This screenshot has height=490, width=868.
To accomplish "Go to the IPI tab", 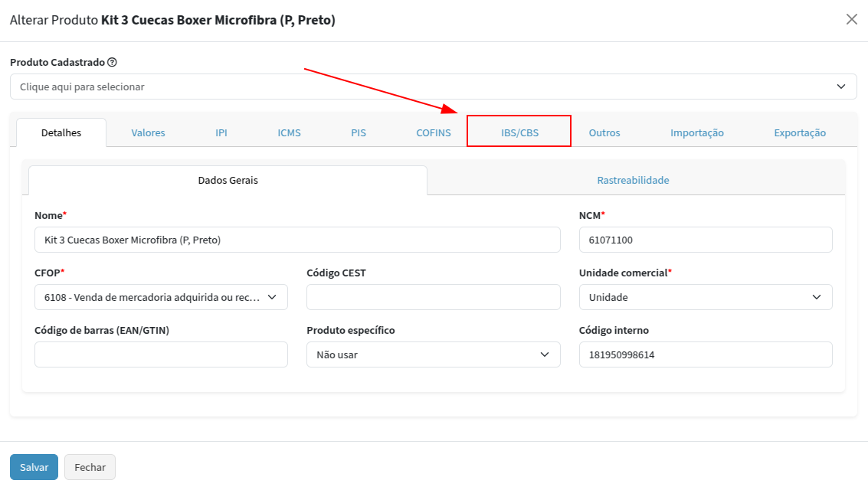I will (221, 132).
